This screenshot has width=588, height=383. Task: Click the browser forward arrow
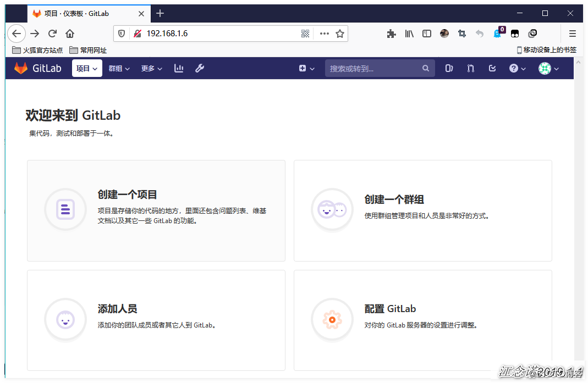tap(35, 34)
